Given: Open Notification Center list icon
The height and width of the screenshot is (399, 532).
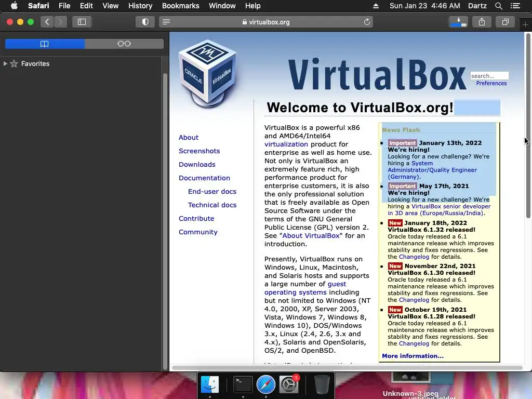Looking at the screenshot, I should tap(515, 6).
